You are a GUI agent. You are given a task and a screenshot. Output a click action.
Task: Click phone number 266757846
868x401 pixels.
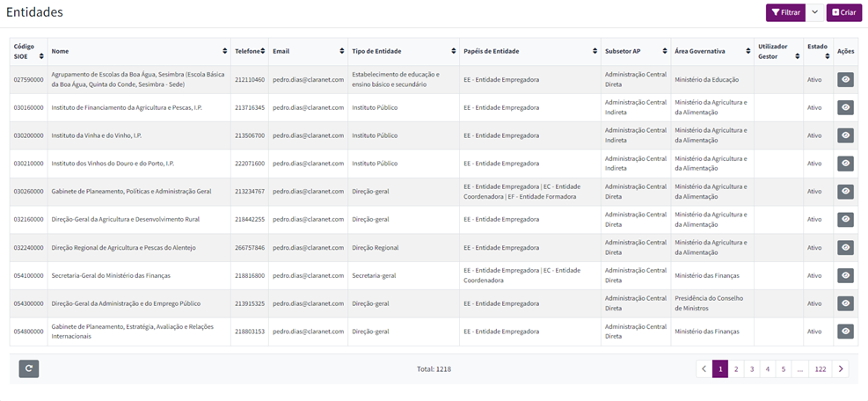250,248
